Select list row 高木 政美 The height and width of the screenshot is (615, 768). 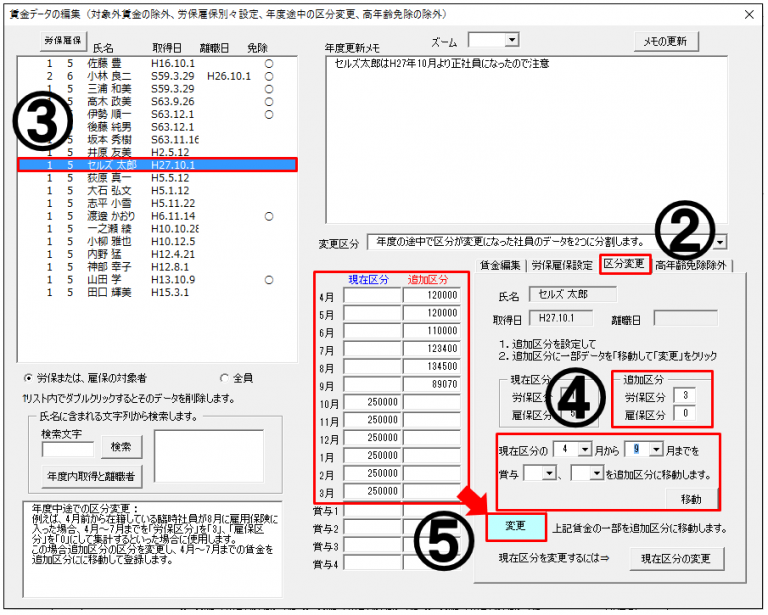pyautogui.click(x=157, y=102)
